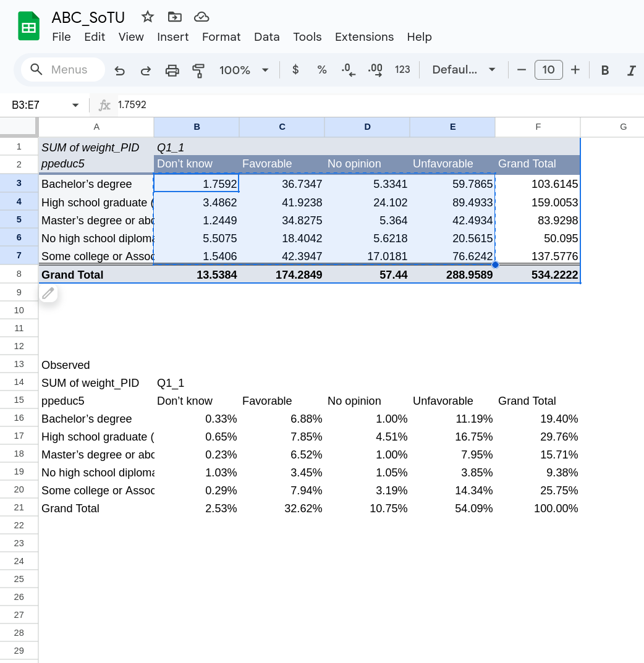Decrease decimal places button
The image size is (644, 663).
pyautogui.click(x=349, y=70)
